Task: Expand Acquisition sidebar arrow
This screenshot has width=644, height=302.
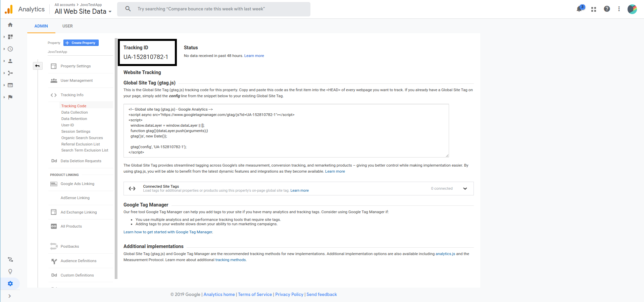Action: tap(4, 73)
